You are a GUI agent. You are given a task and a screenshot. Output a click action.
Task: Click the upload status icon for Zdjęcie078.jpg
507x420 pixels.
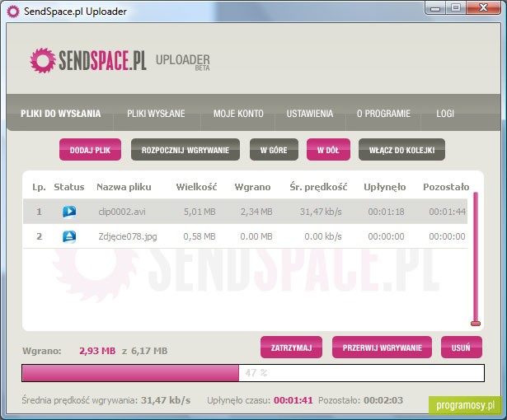pos(69,236)
